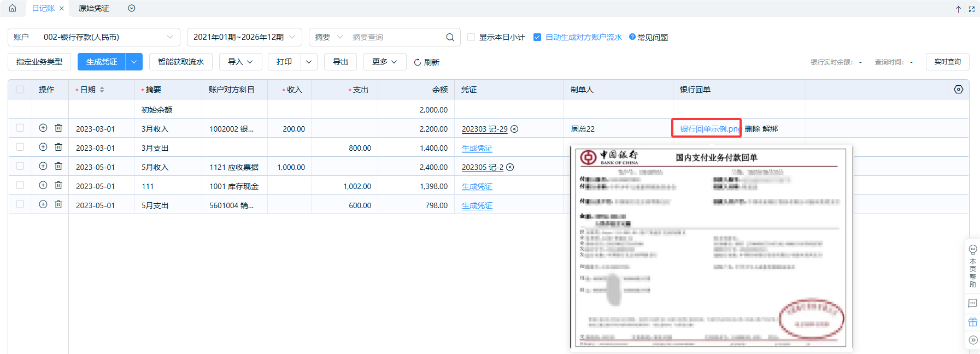The width and height of the screenshot is (980, 354).
Task: Click the 智能获取流水 button
Action: click(180, 62)
